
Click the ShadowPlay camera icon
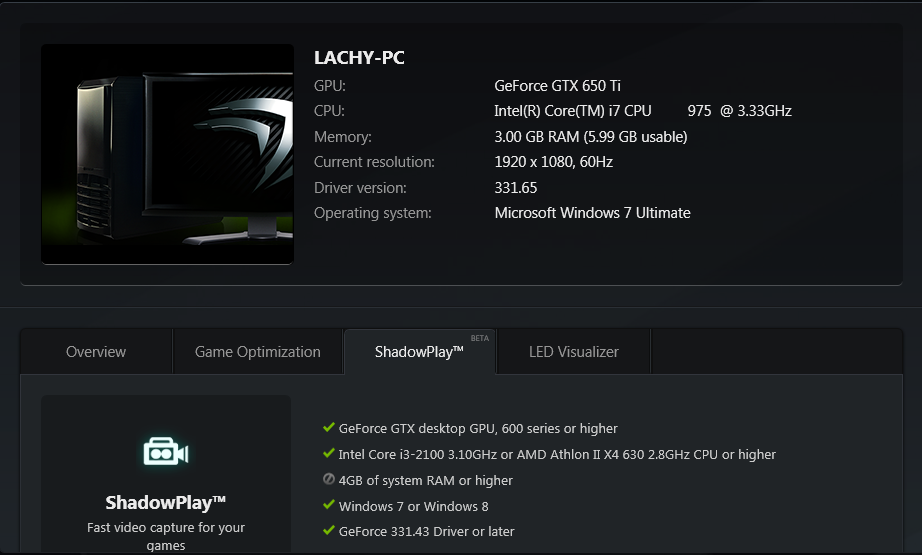tap(166, 451)
